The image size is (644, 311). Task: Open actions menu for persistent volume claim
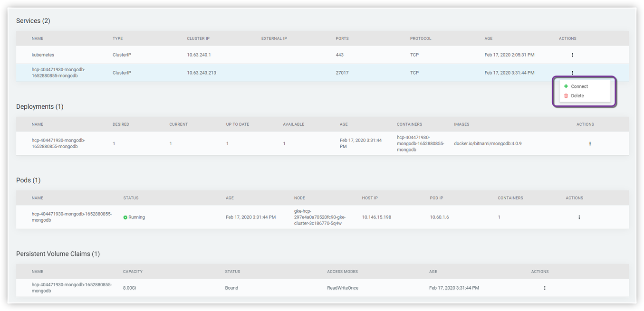click(x=545, y=288)
